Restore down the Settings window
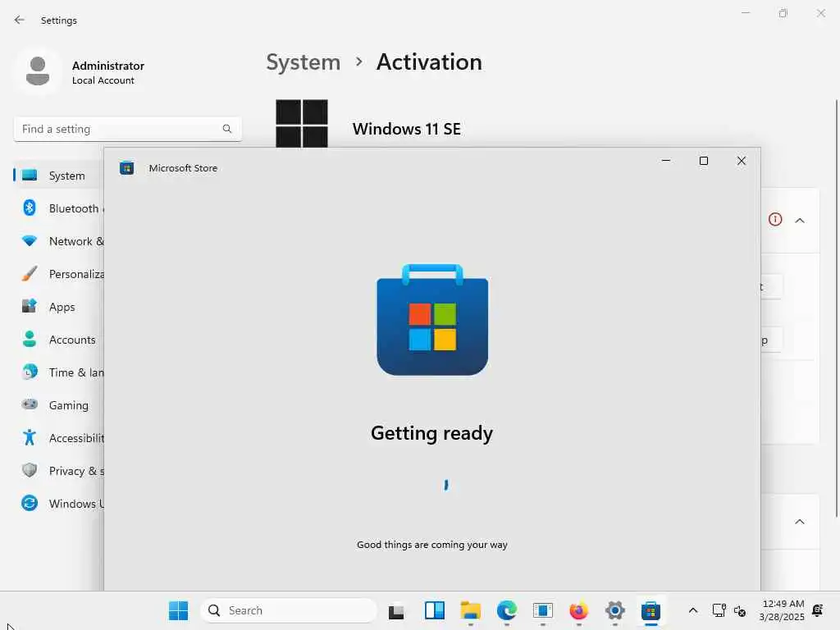The width and height of the screenshot is (840, 630). tap(783, 13)
